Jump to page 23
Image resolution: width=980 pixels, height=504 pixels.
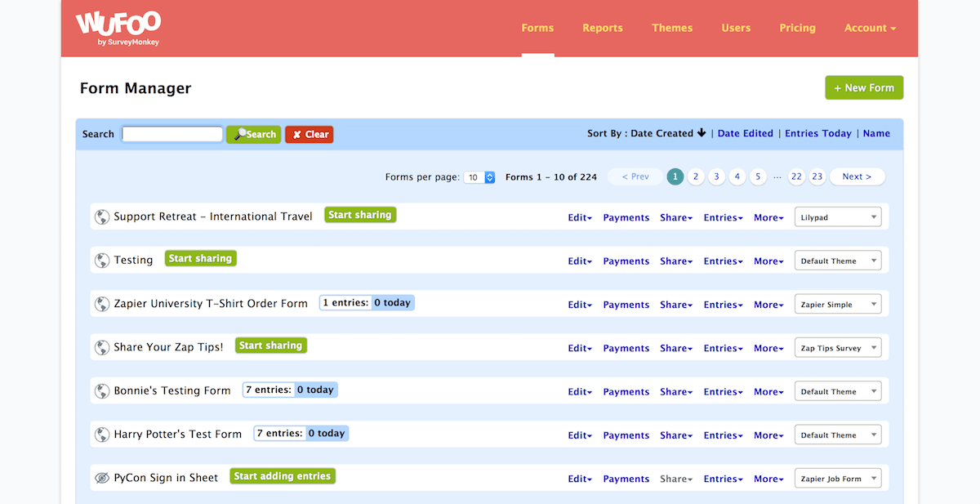tap(817, 176)
